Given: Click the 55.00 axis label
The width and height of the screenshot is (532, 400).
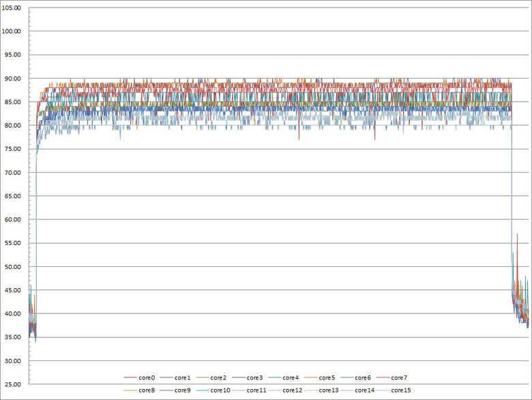Looking at the screenshot, I should tap(12, 243).
